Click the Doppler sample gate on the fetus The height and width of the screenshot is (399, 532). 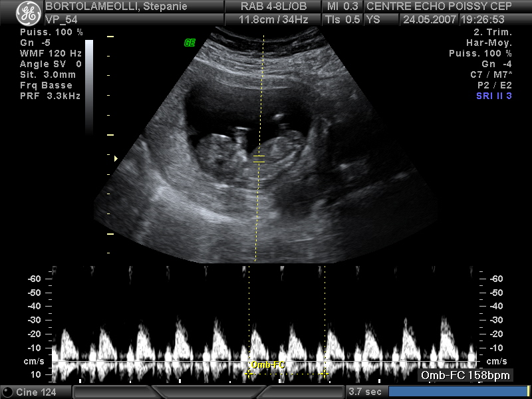point(259,158)
